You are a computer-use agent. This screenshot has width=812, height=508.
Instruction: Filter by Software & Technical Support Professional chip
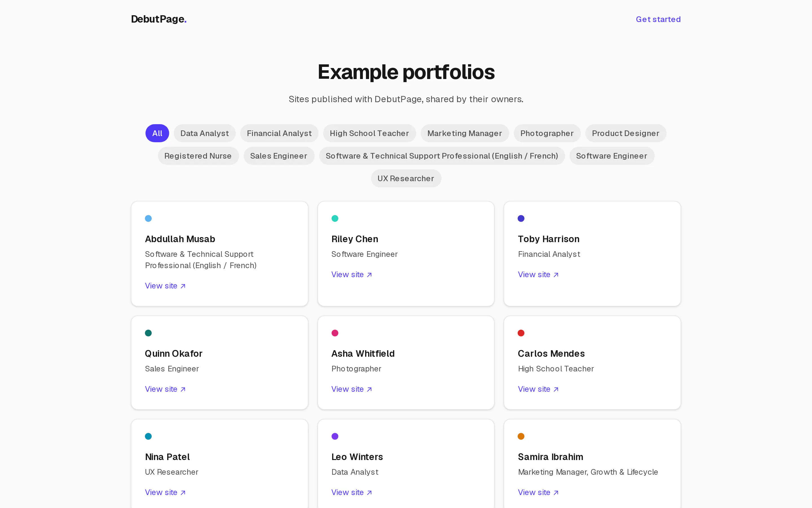pos(442,156)
